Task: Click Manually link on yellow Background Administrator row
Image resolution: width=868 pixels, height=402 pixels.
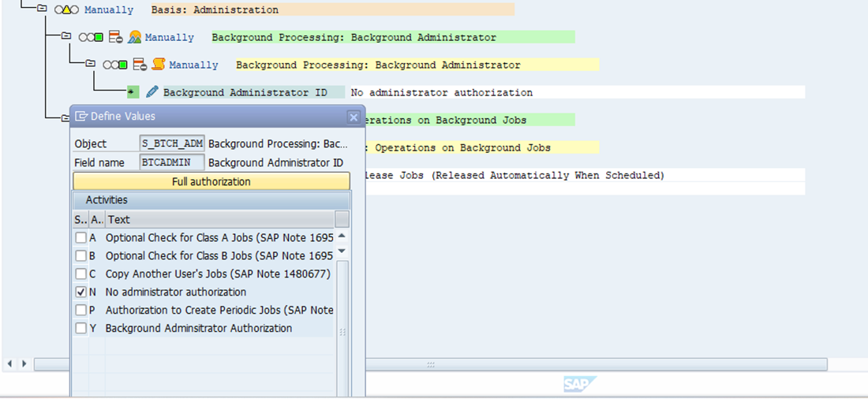Action: (x=194, y=65)
